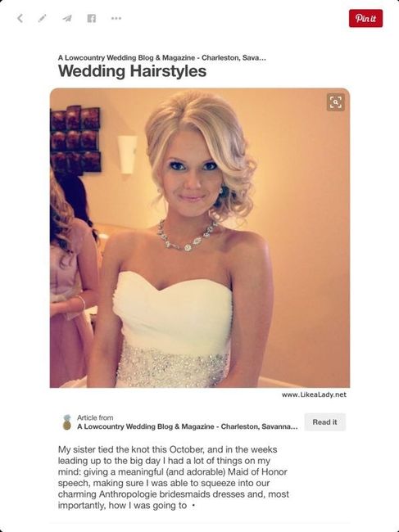This screenshot has height=532, width=399.
Task: Click the framed pictures on the wall
Action: [x=75, y=139]
